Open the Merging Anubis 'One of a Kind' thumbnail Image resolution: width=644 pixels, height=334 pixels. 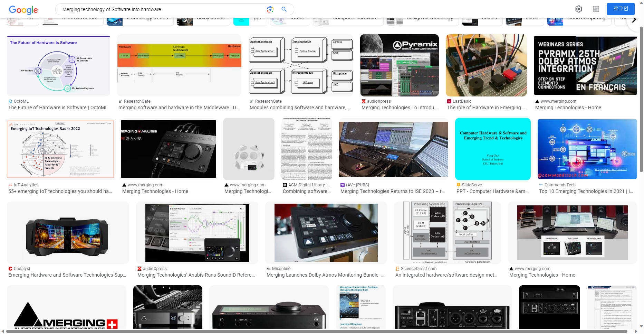tap(169, 149)
